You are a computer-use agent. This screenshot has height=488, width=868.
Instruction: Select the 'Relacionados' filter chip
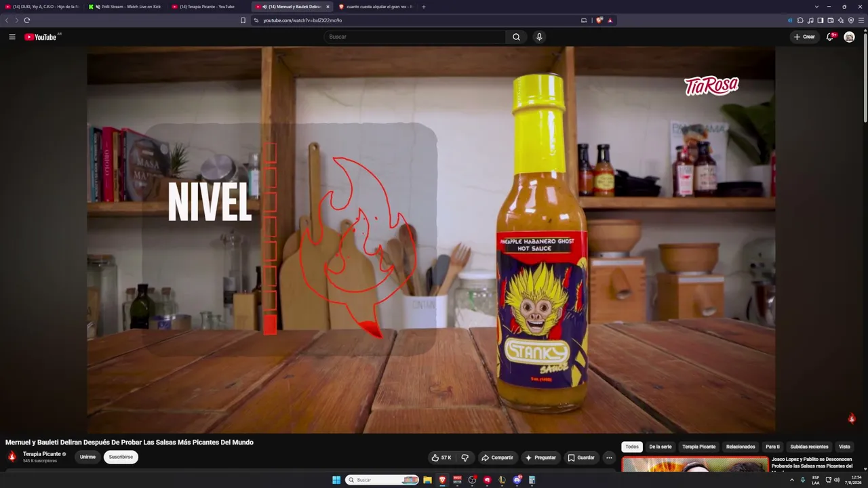(741, 447)
